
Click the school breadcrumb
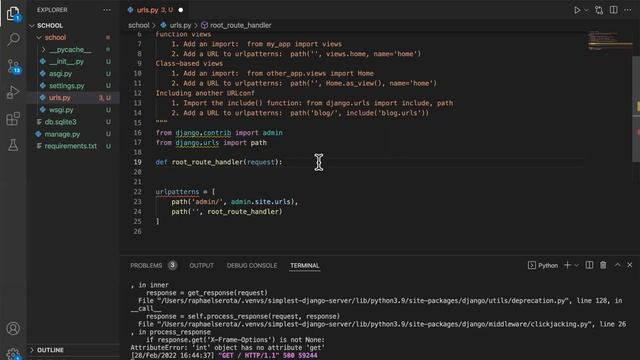point(139,25)
